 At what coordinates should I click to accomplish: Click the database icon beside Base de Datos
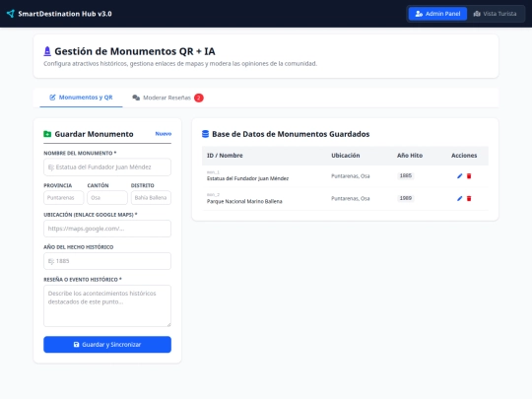click(205, 134)
